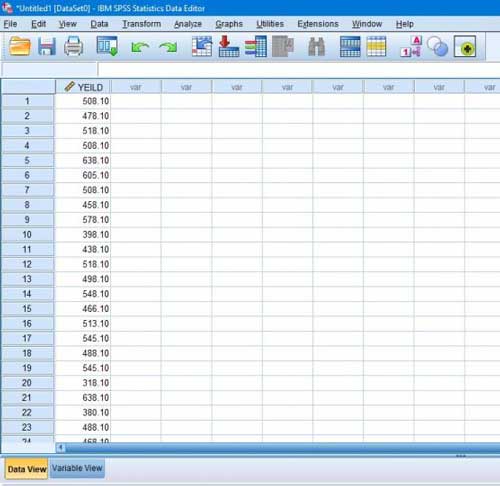Open the Data menu
The image size is (500, 486).
99,24
